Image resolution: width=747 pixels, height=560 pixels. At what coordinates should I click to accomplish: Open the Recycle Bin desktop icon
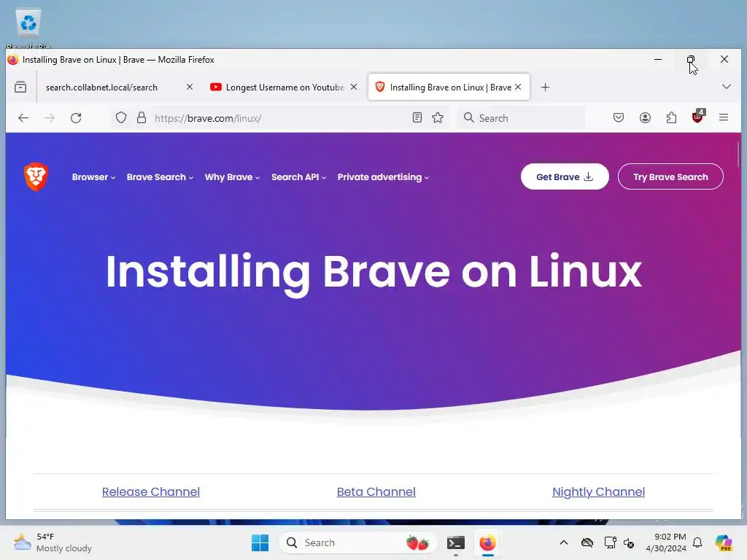28,28
